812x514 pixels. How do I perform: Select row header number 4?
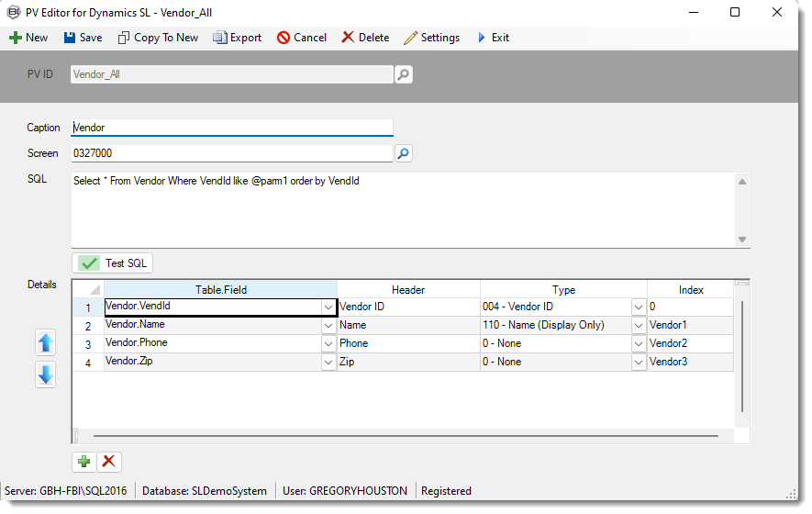tap(88, 363)
